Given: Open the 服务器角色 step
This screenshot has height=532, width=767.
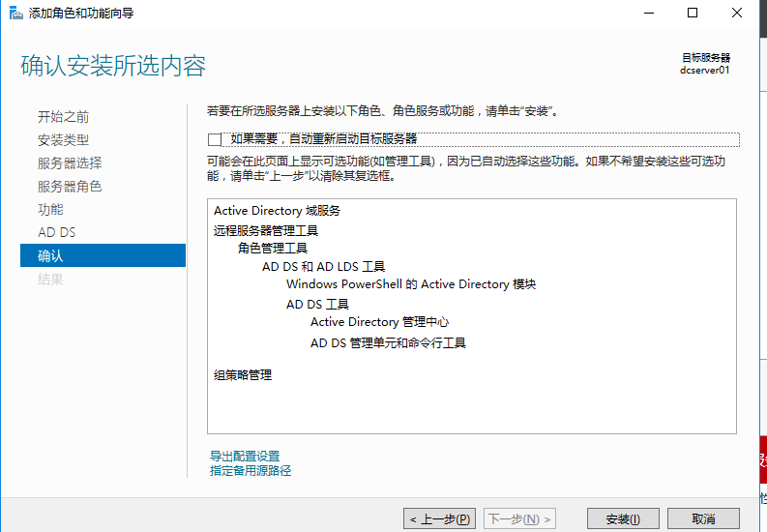Looking at the screenshot, I should click(70, 187).
